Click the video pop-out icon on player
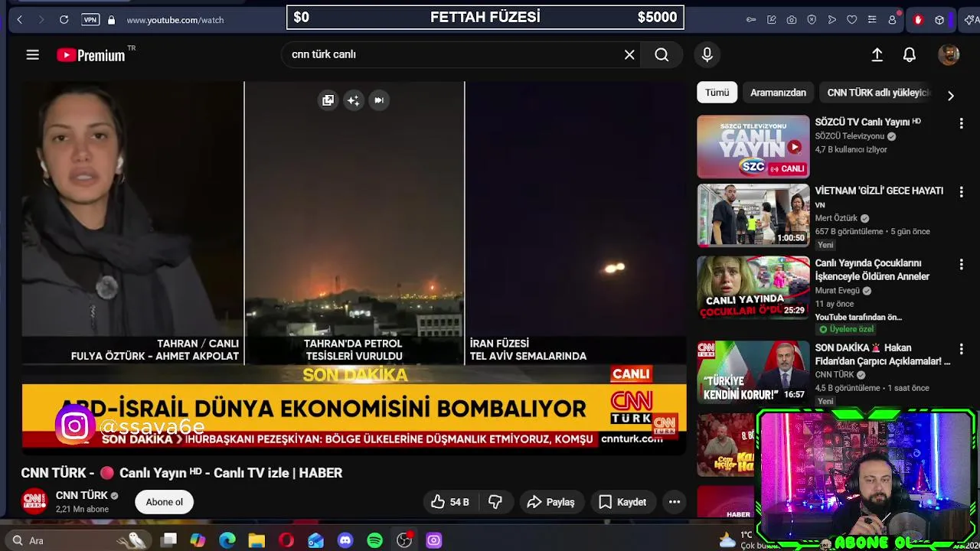 328,100
